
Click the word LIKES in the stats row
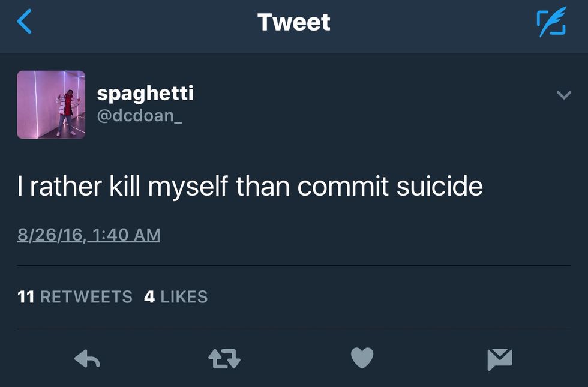pyautogui.click(x=184, y=297)
